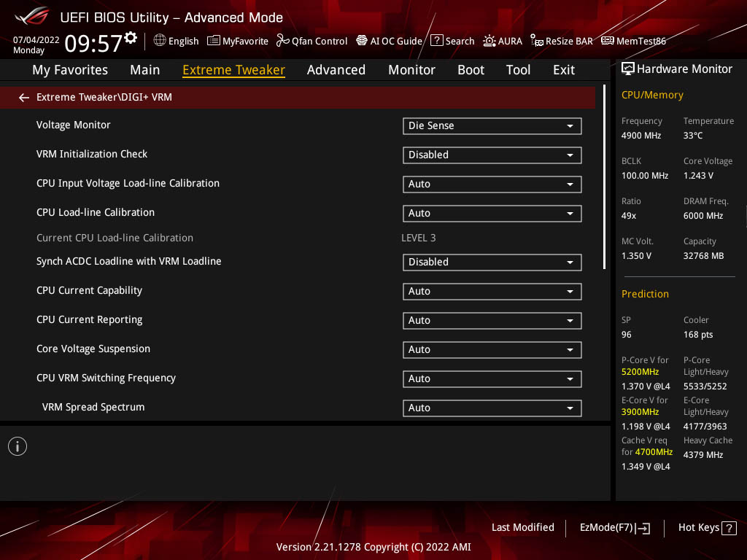The image size is (747, 560).
Task: Click the EzMode exit arrow icon
Action: pos(643,528)
